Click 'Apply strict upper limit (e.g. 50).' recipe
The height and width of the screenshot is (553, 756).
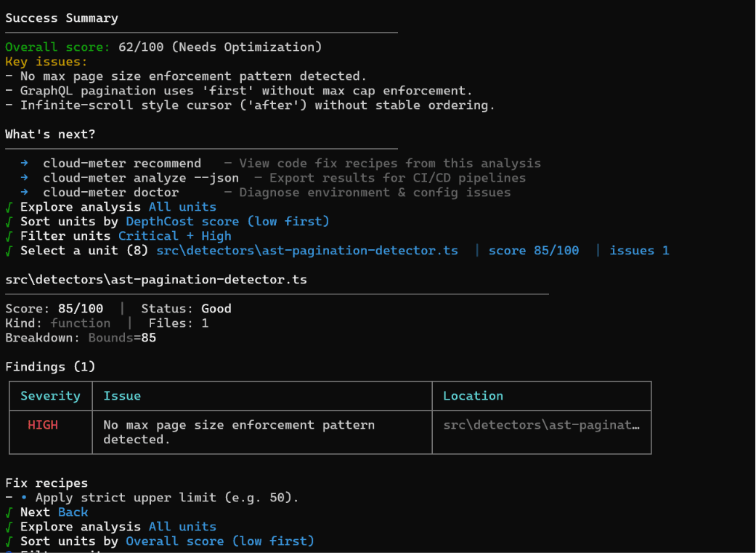tap(167, 498)
